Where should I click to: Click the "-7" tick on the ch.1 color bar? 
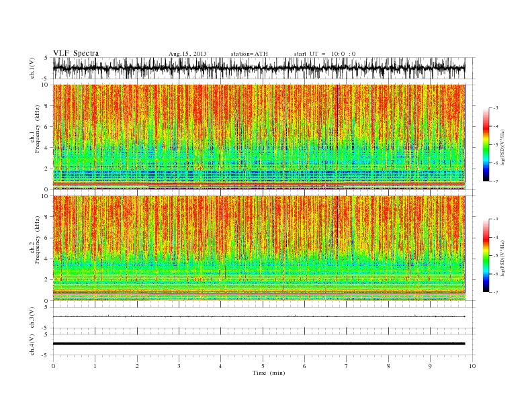[495, 181]
